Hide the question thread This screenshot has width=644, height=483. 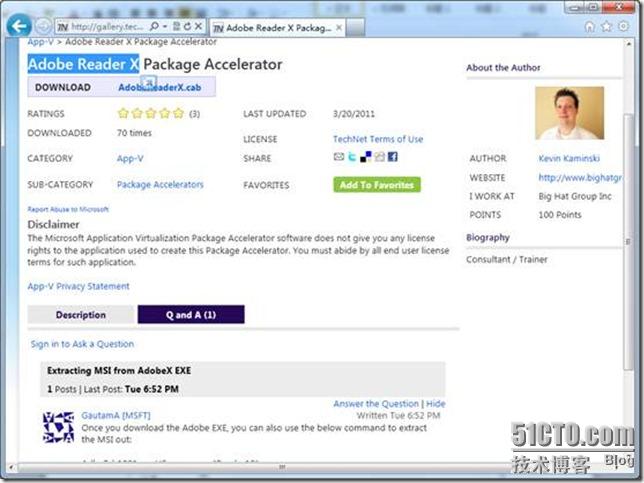(x=436, y=404)
